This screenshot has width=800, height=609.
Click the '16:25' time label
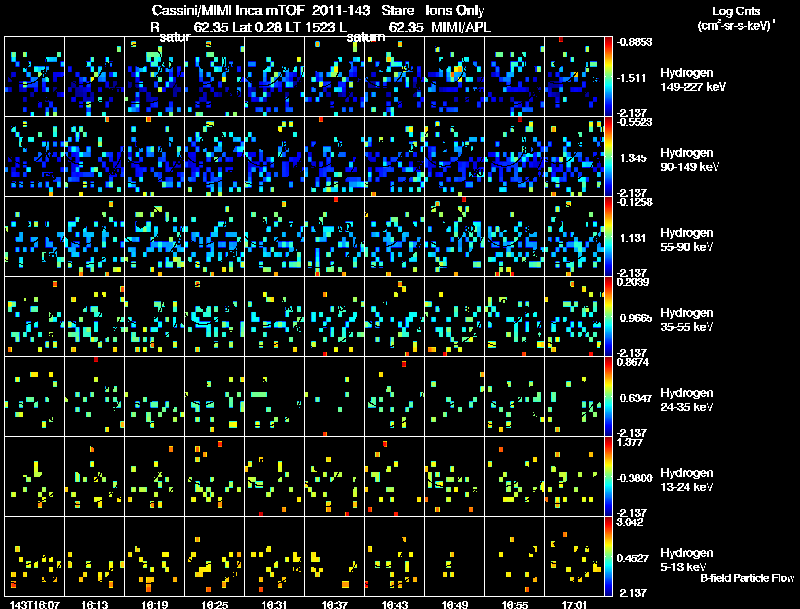215,604
